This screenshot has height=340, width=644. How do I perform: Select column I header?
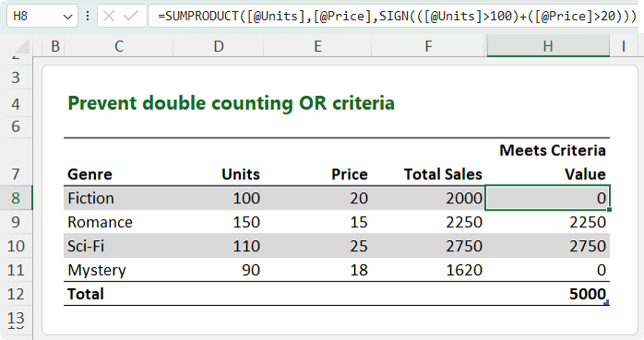624,46
